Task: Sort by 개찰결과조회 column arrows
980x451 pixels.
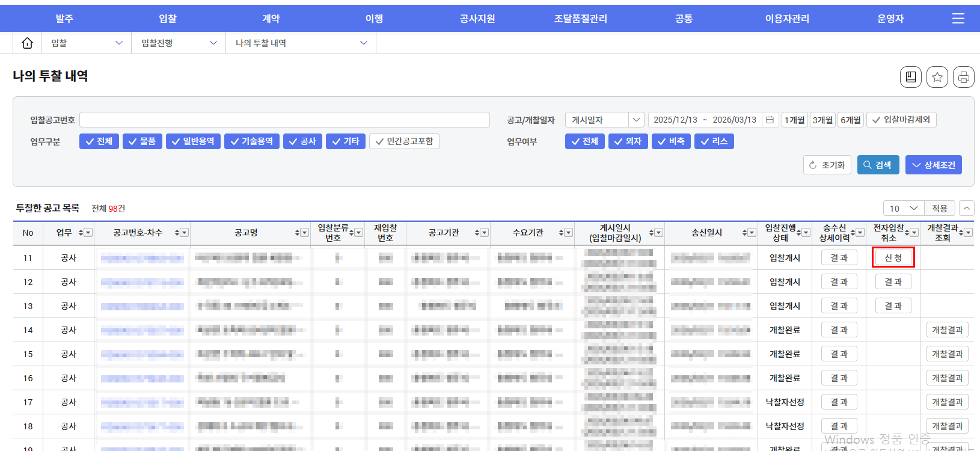Action: tap(961, 233)
